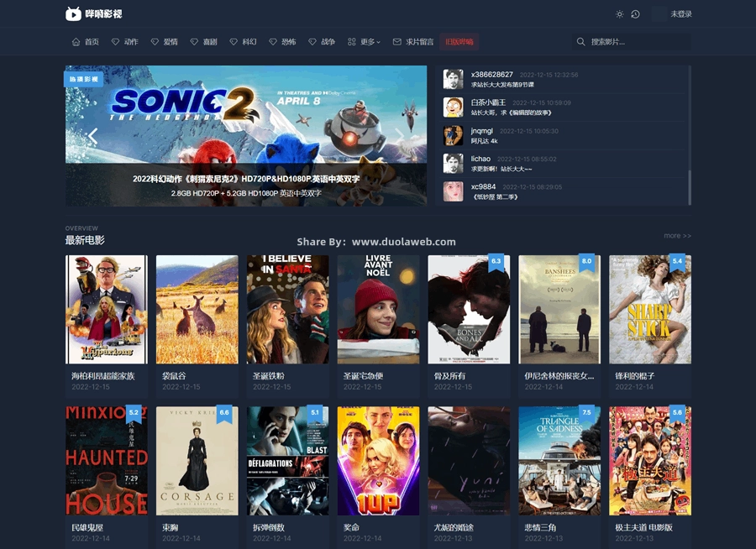Open the Minxiong Haunted House poster
The image size is (756, 549).
[107, 461]
